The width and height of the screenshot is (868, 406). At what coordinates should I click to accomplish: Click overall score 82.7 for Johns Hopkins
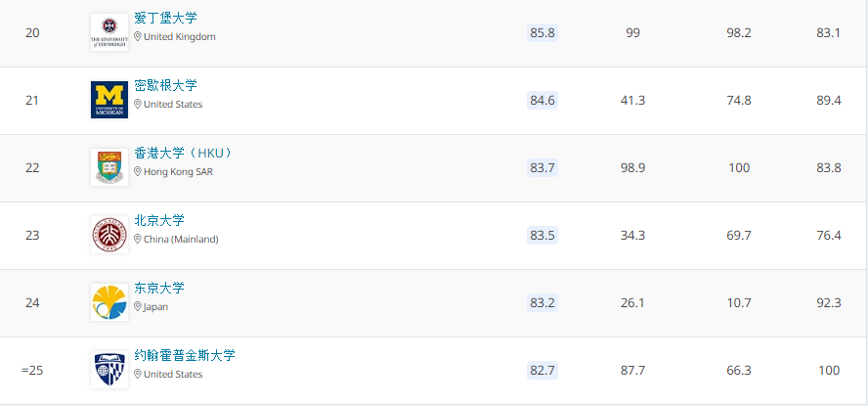click(542, 370)
